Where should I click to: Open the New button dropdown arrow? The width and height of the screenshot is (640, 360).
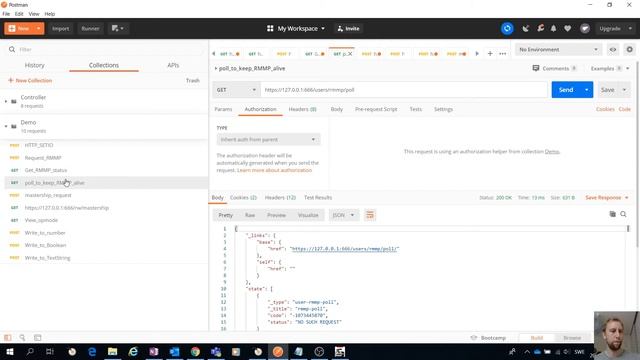[x=38, y=29]
